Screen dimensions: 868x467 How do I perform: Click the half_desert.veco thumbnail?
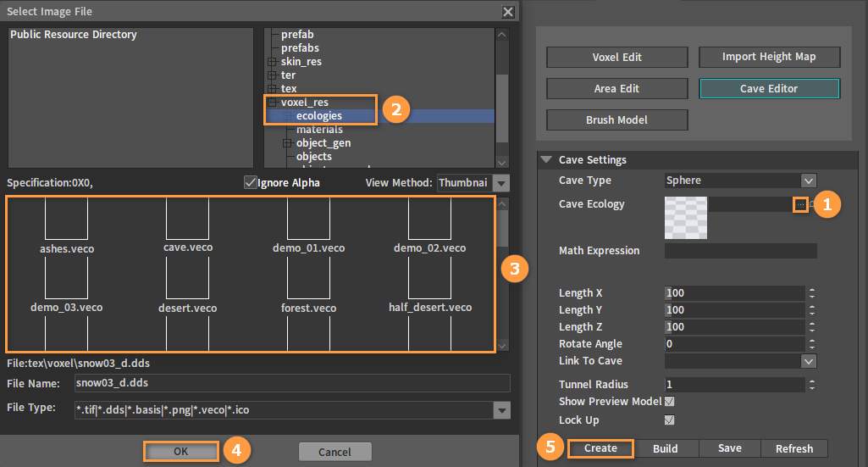pyautogui.click(x=429, y=278)
